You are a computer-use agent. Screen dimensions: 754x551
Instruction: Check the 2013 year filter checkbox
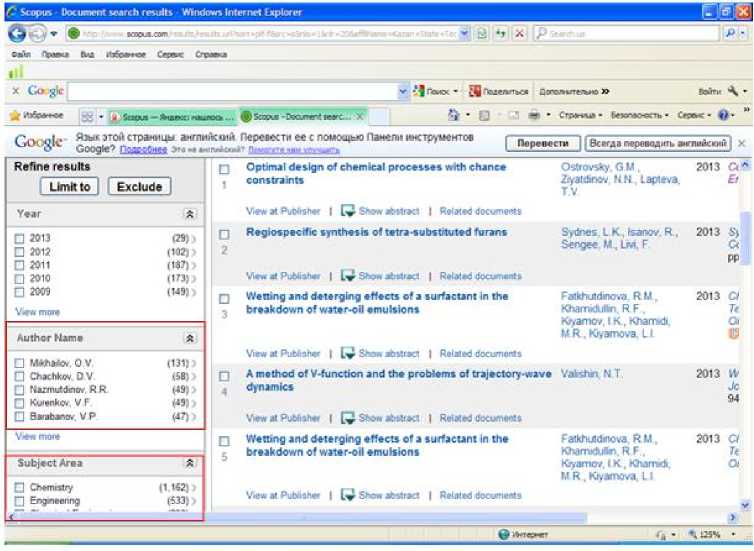coord(19,238)
